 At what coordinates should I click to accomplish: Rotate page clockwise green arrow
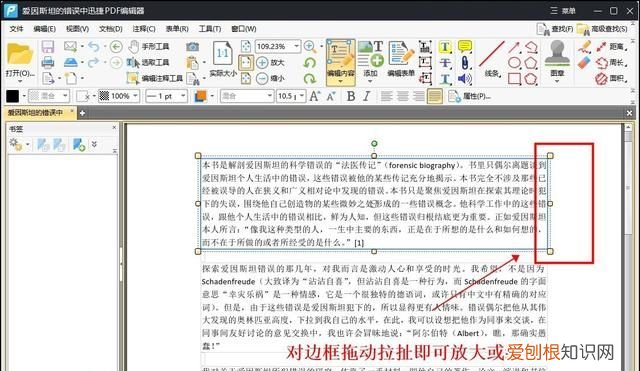coord(310,78)
